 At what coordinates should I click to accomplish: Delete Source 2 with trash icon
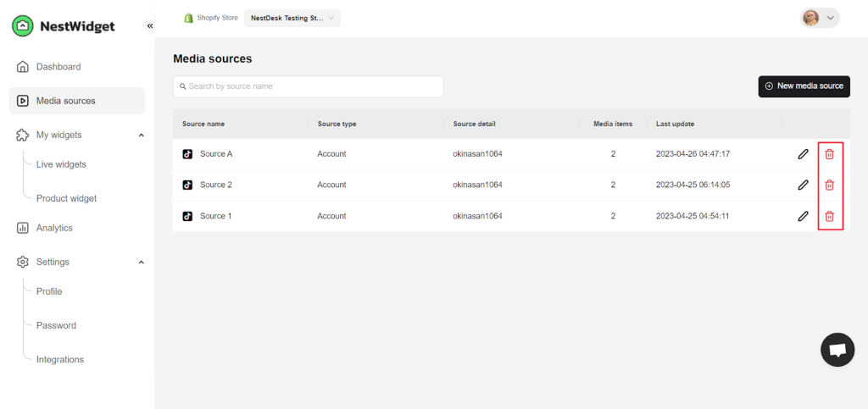point(829,185)
